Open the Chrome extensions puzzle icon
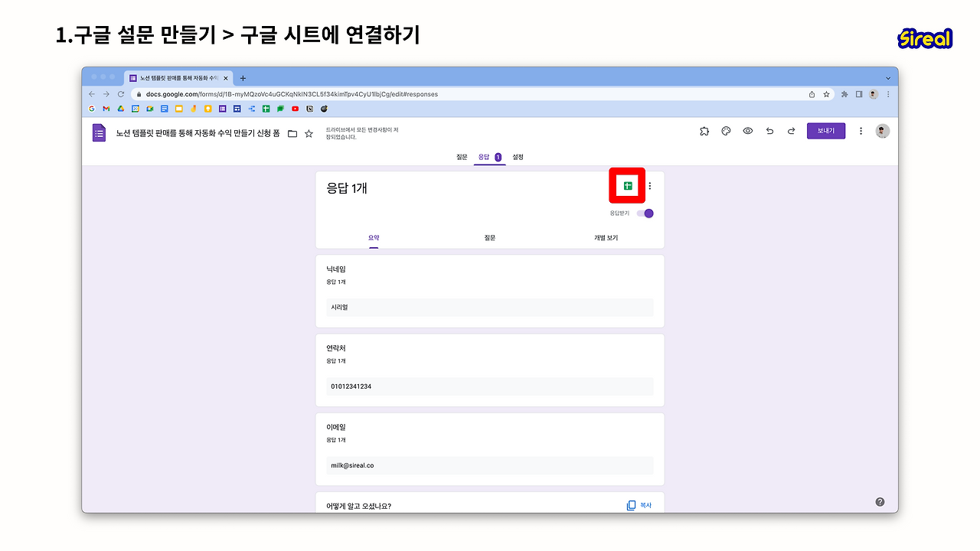This screenshot has width=980, height=551. [844, 94]
